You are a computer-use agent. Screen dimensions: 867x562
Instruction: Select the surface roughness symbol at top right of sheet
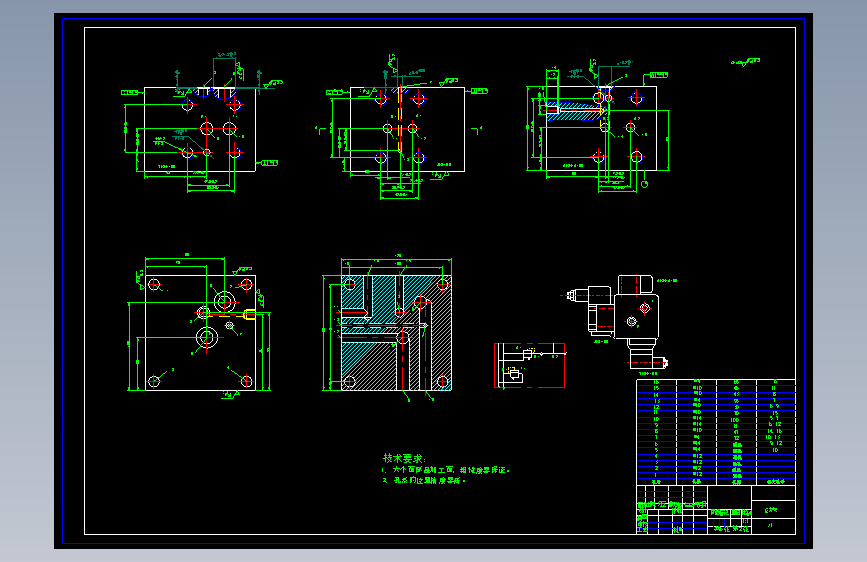click(x=745, y=61)
